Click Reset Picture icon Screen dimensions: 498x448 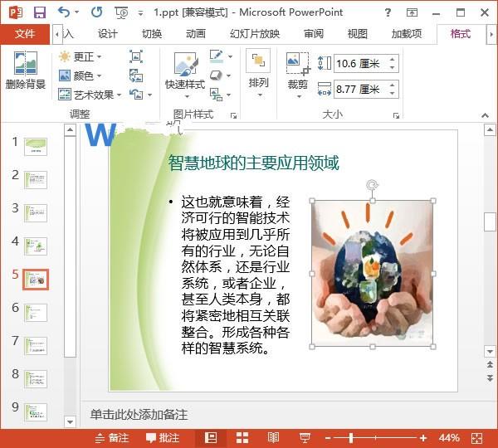(136, 95)
